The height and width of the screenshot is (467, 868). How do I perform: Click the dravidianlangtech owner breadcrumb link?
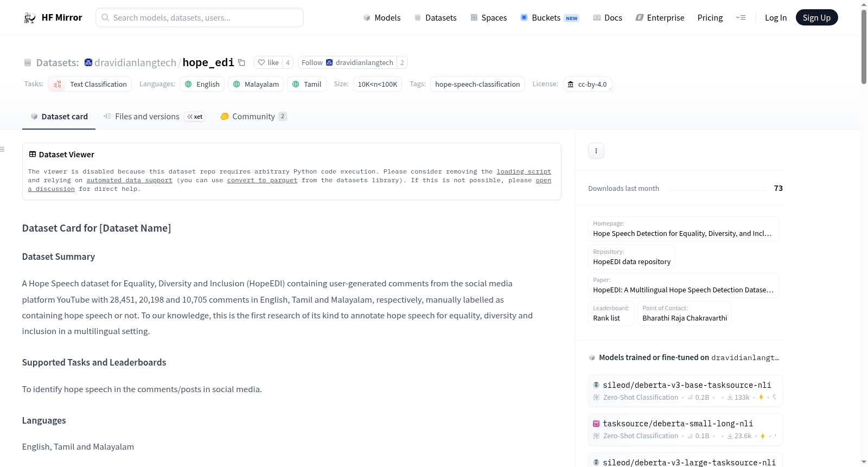(x=135, y=63)
